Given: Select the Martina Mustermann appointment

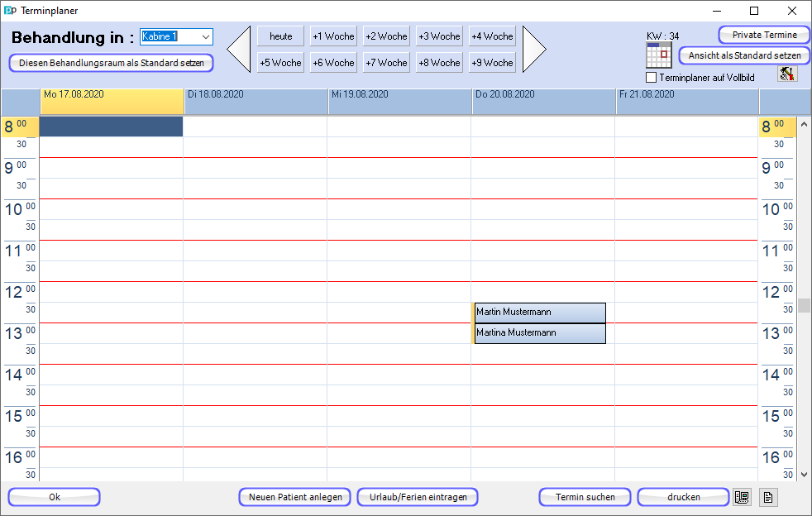Looking at the screenshot, I should coord(540,333).
